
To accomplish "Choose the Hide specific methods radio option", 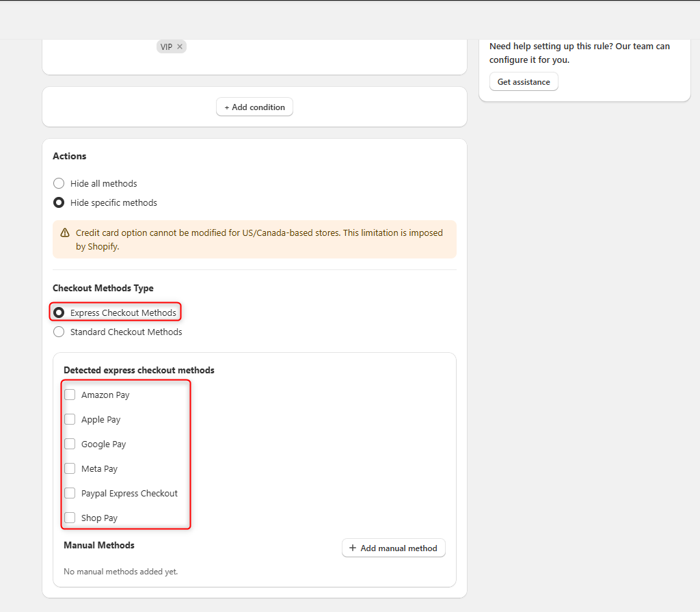I will click(x=59, y=202).
